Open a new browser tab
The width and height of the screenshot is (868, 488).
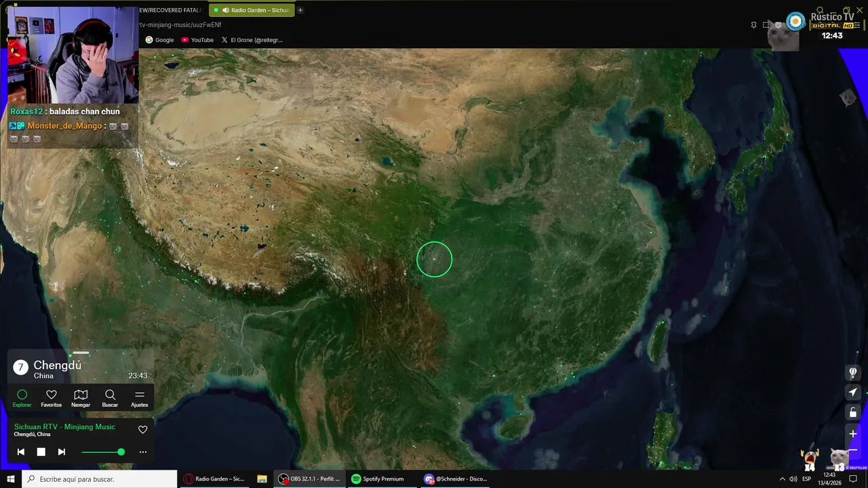point(300,10)
